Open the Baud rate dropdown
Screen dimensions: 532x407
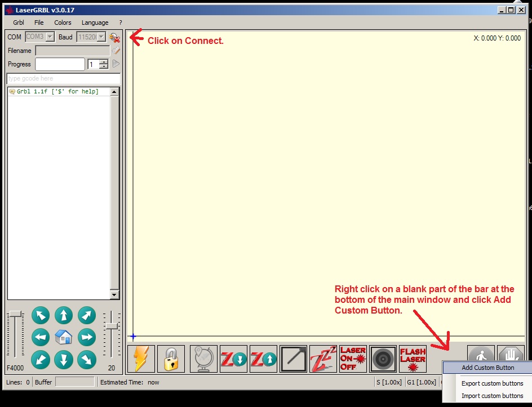(101, 37)
